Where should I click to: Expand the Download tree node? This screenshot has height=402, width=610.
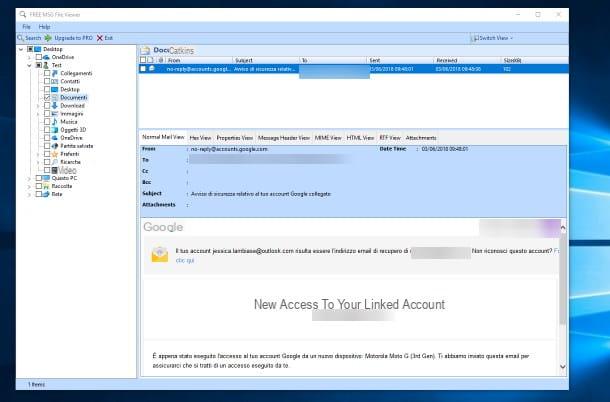coord(38,105)
